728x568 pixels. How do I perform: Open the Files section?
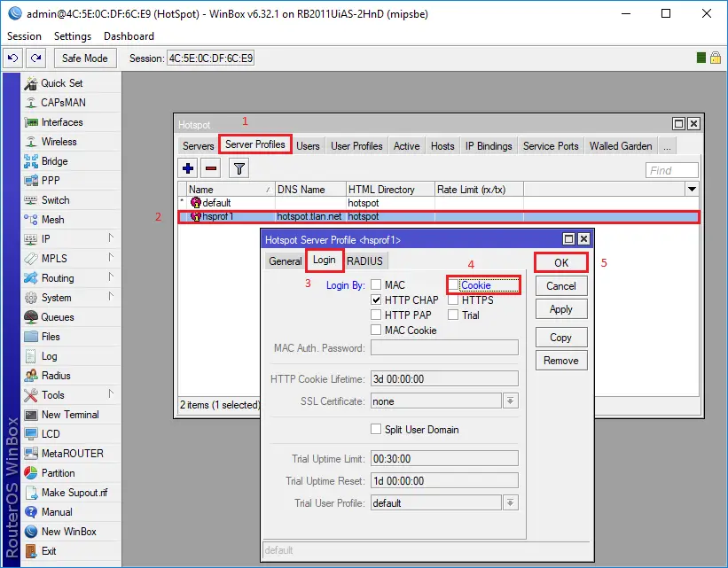(51, 337)
